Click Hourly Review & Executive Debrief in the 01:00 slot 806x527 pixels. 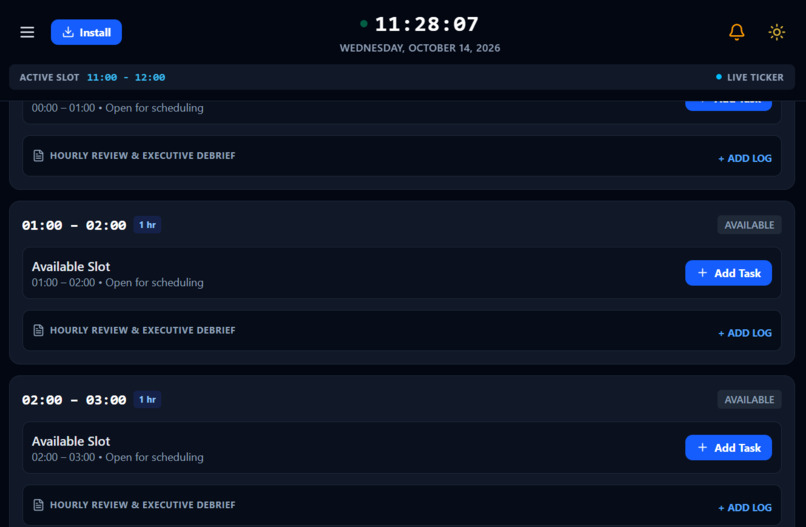point(142,330)
